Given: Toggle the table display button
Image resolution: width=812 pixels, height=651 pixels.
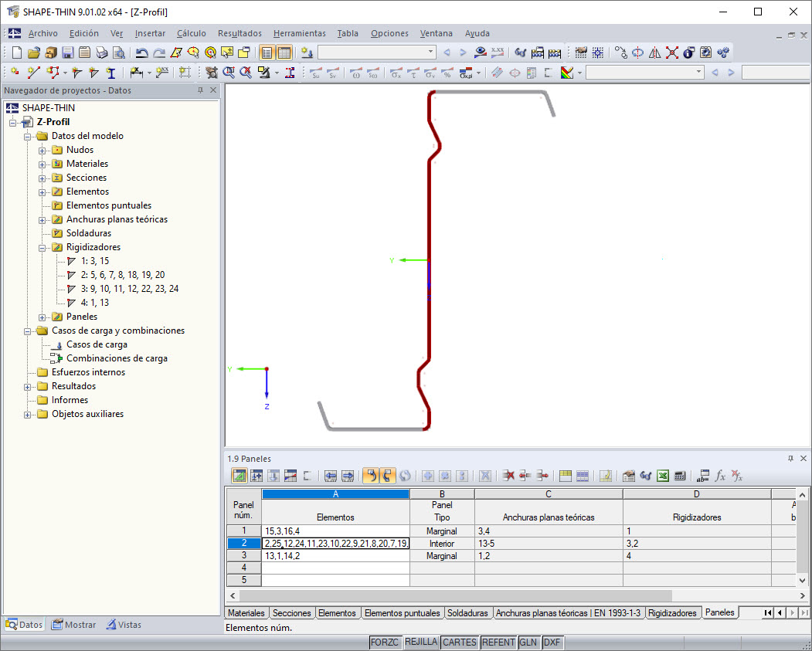Looking at the screenshot, I should [284, 53].
